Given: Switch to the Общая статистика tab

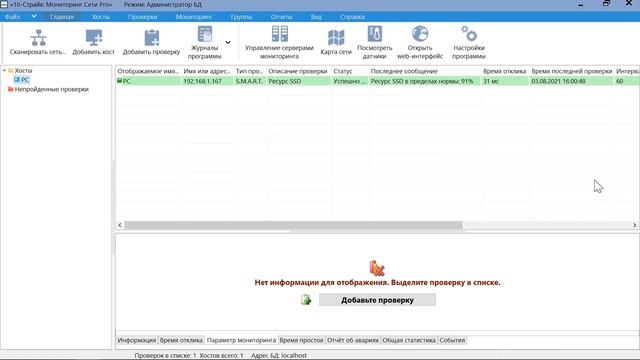Looking at the screenshot, I should 409,340.
